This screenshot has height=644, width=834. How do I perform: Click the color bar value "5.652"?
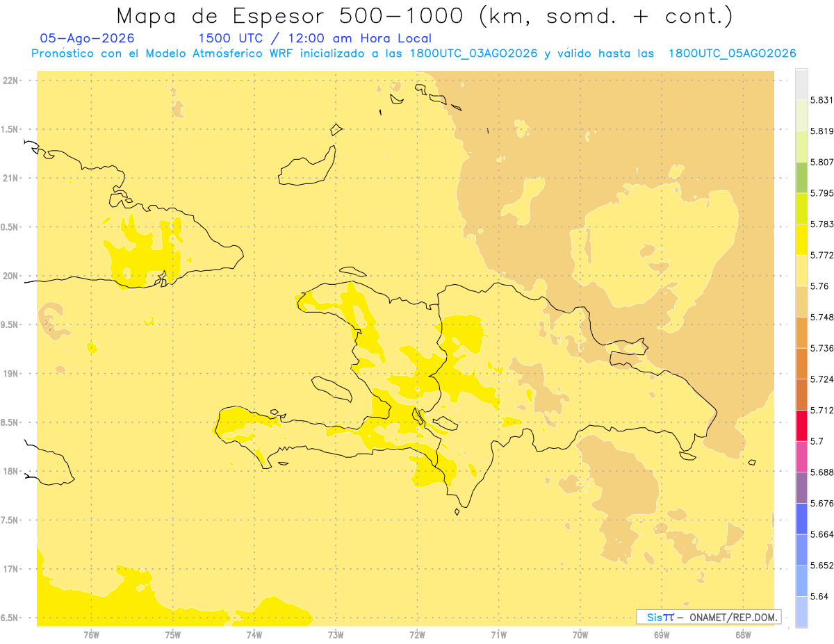coord(821,565)
